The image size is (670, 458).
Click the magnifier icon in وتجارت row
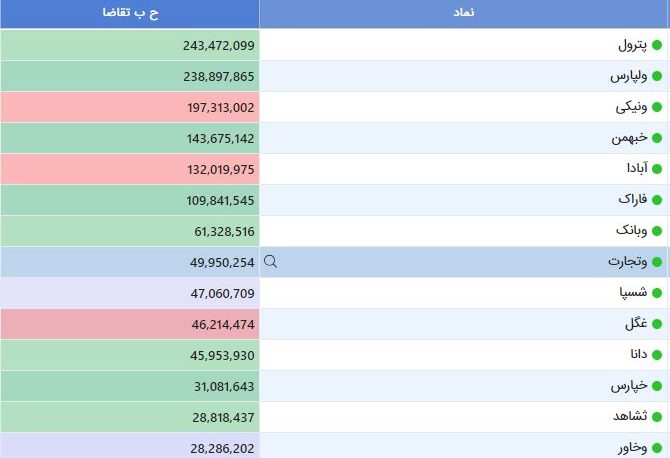270,261
